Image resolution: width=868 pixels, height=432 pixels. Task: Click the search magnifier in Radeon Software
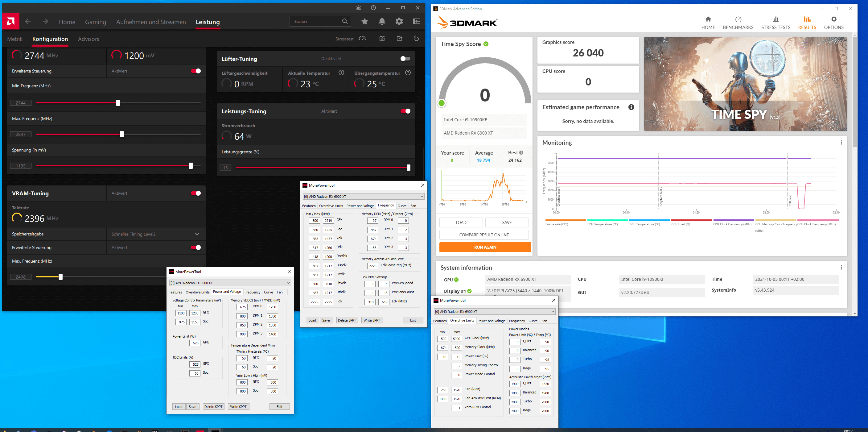[345, 21]
